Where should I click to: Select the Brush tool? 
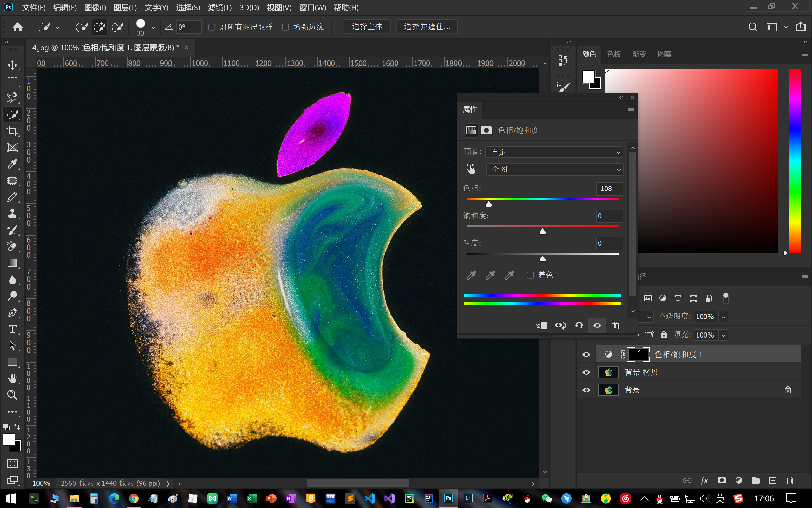[x=12, y=197]
